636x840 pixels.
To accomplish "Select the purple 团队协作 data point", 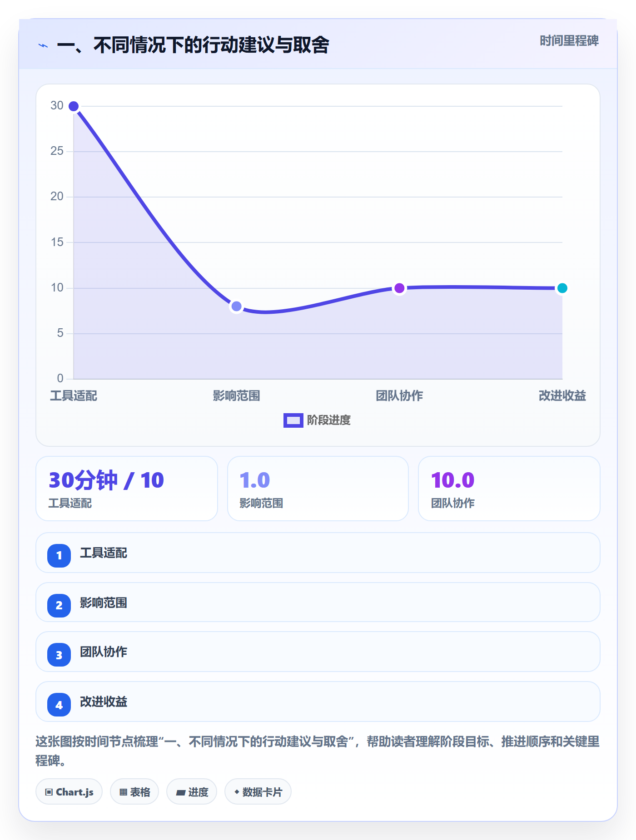I will coord(399,288).
